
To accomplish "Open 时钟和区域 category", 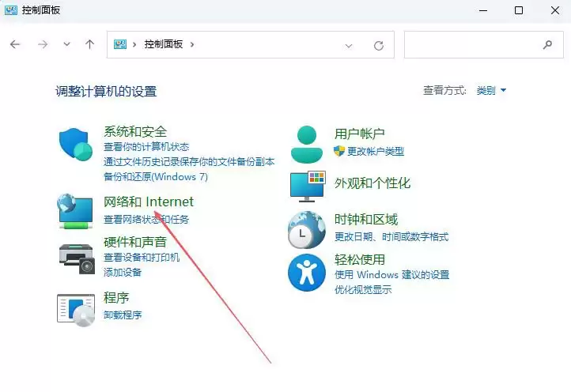I will tap(366, 220).
